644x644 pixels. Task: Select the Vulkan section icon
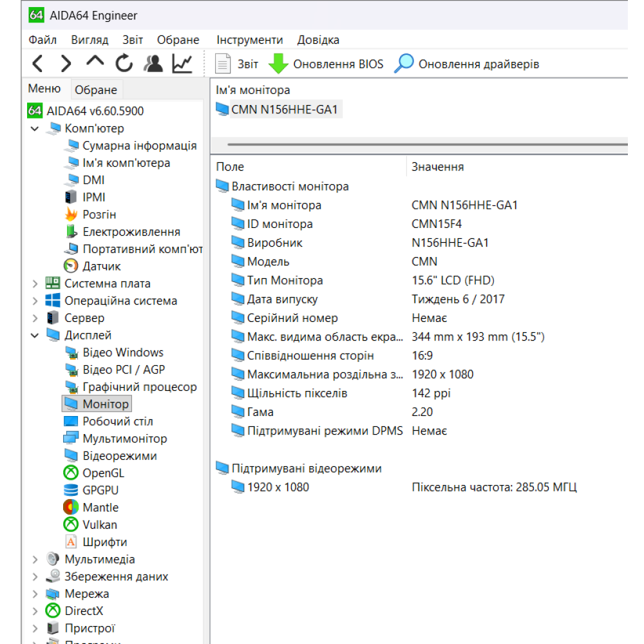[x=70, y=524]
